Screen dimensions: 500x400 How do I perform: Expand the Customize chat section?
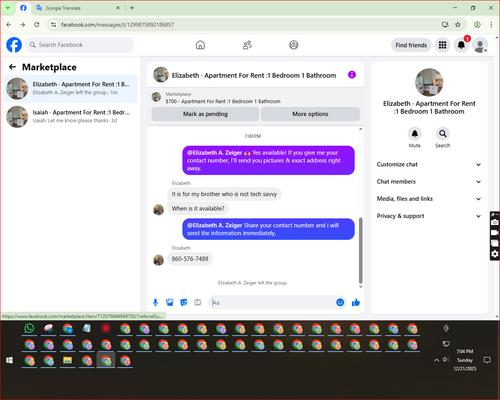[429, 164]
